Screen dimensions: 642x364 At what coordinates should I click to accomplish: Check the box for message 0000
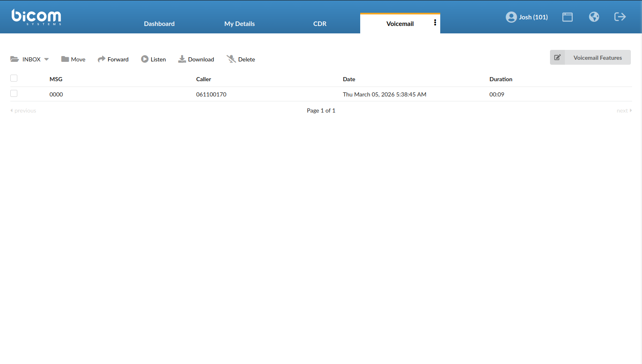pos(14,94)
